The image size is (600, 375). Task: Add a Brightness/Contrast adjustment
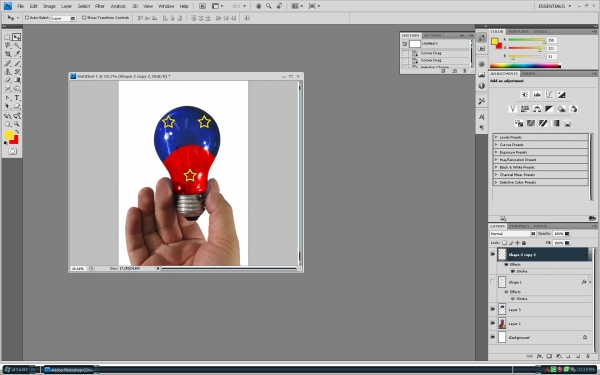click(525, 95)
